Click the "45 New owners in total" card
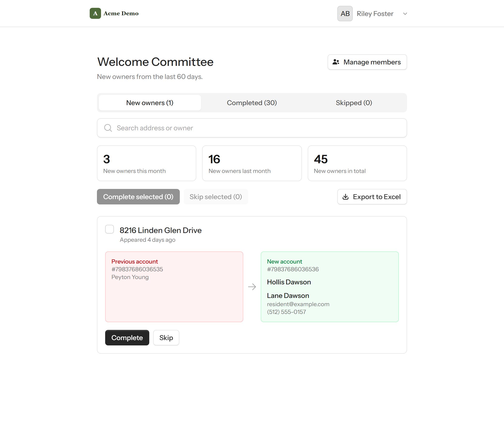504x436 pixels. point(357,163)
